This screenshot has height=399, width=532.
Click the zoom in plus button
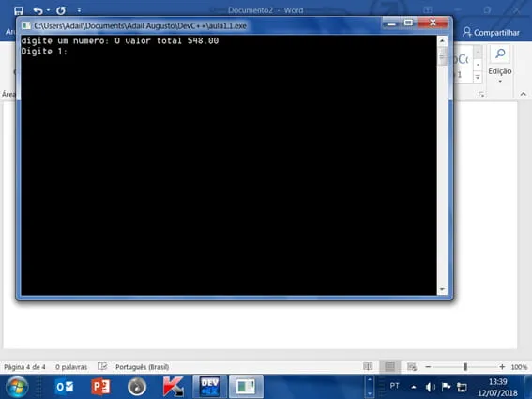click(x=502, y=366)
